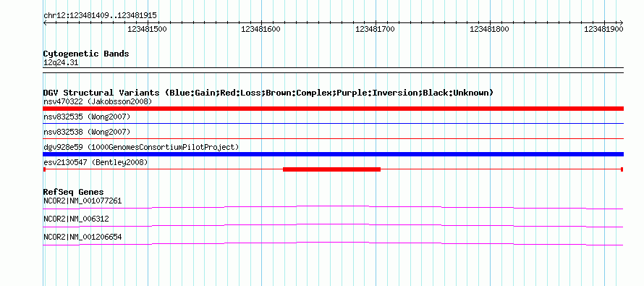Open variant nsv832535 (Wong2007) label
The height and width of the screenshot is (286, 644).
point(87,117)
